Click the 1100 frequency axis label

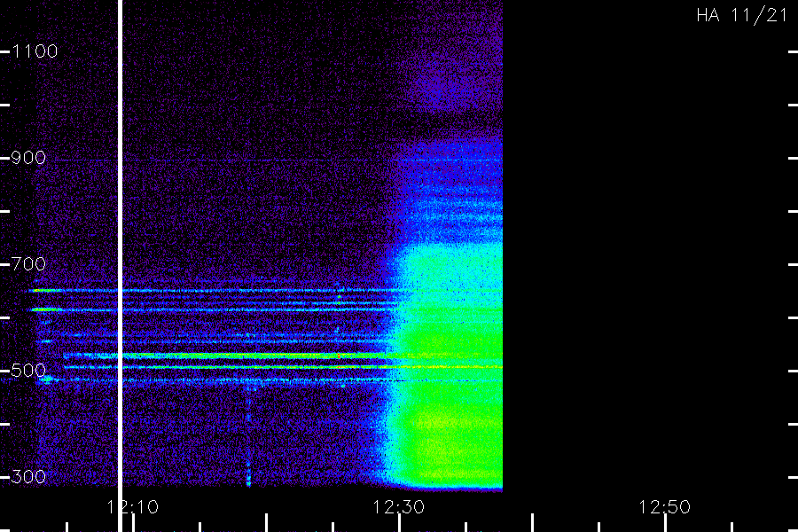tap(35, 51)
